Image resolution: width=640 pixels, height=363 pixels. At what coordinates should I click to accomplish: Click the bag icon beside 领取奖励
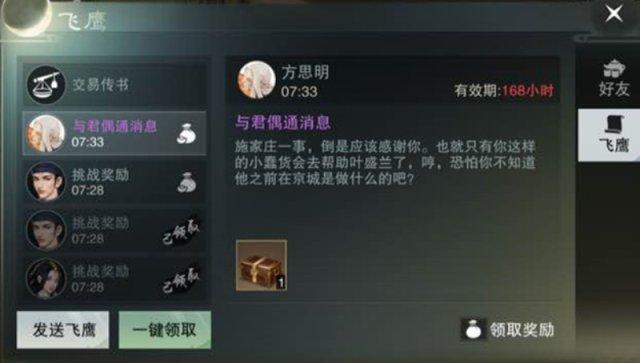click(x=473, y=330)
